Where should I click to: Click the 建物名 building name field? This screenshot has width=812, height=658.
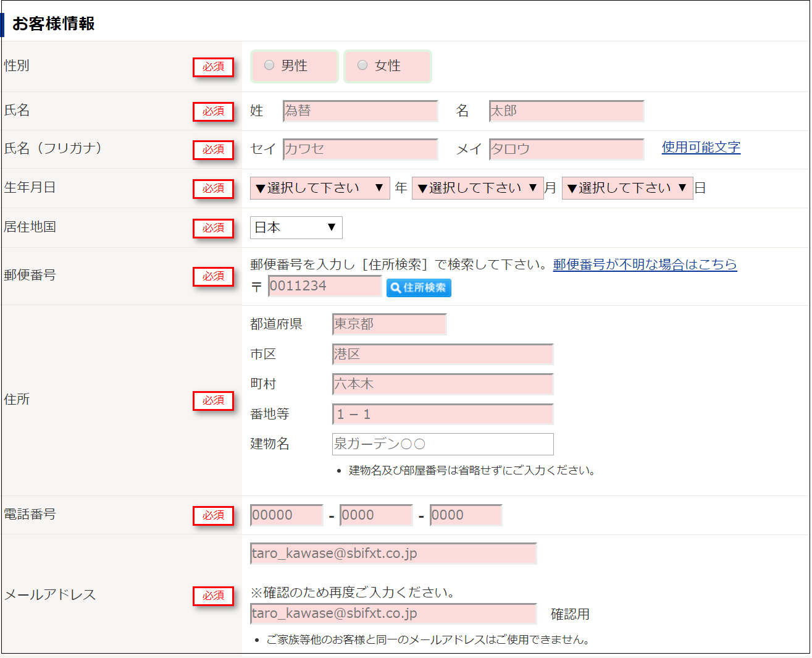[x=443, y=444]
